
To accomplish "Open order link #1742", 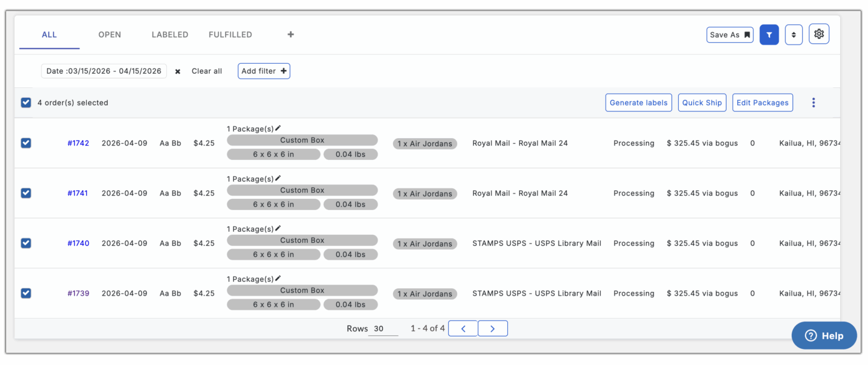I will [78, 143].
